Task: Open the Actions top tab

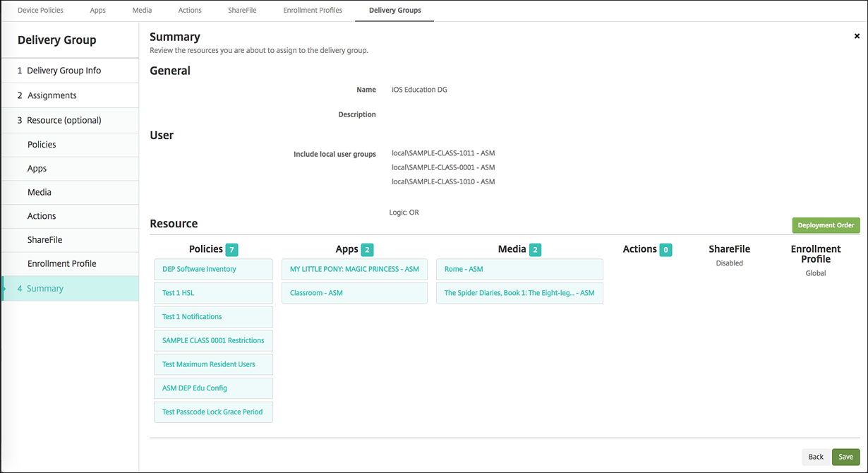Action: (190, 11)
